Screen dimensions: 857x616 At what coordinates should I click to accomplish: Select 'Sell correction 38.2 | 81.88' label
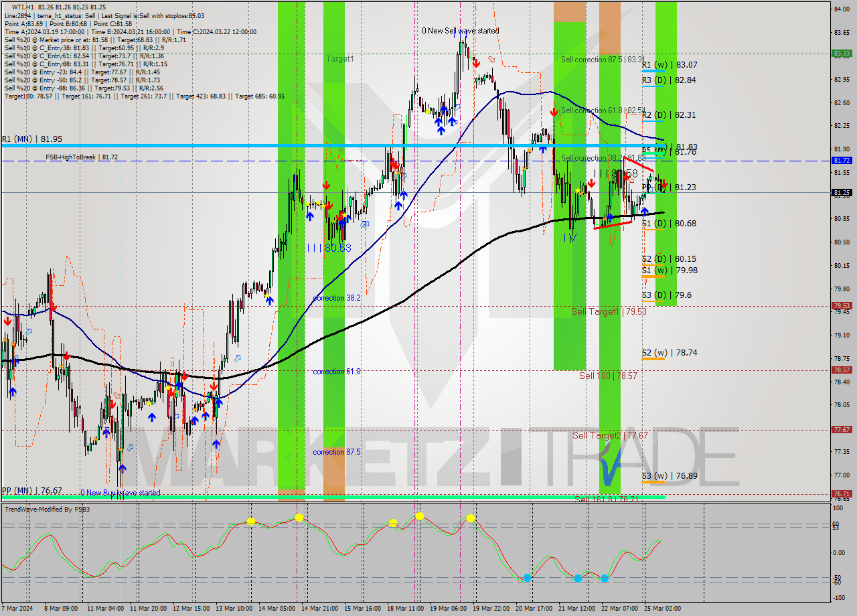coord(603,158)
